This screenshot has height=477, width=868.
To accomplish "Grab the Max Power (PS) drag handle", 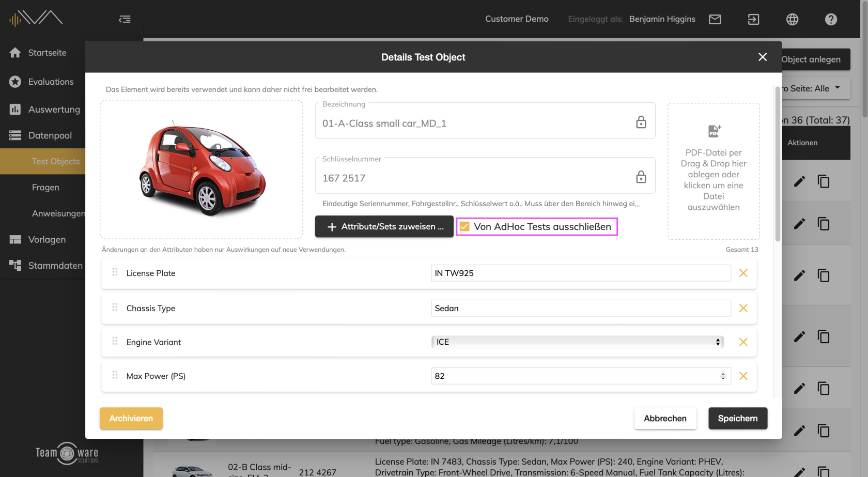I will tap(115, 375).
